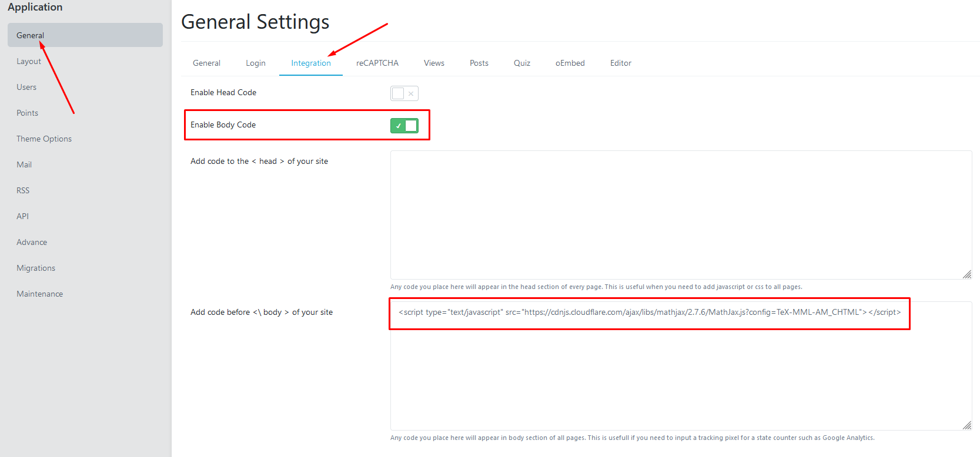This screenshot has width=980, height=457.
Task: Open the reCAPTCHA tab
Action: [x=377, y=63]
